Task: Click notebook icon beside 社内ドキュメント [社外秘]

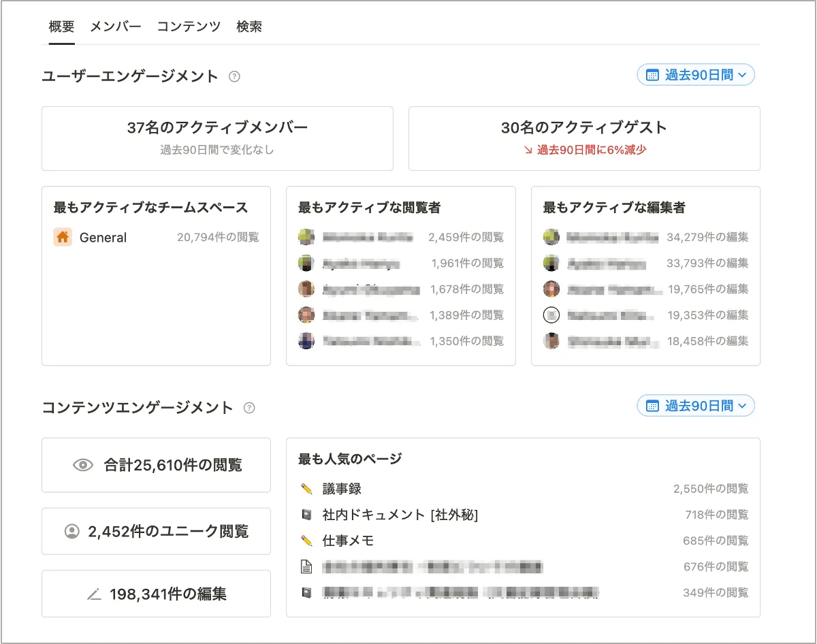Action: click(306, 515)
